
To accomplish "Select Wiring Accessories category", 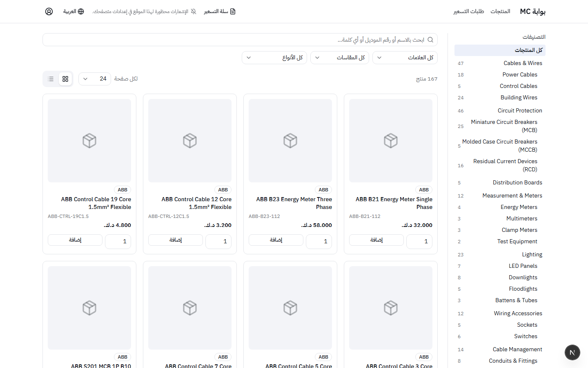I will [500, 313].
